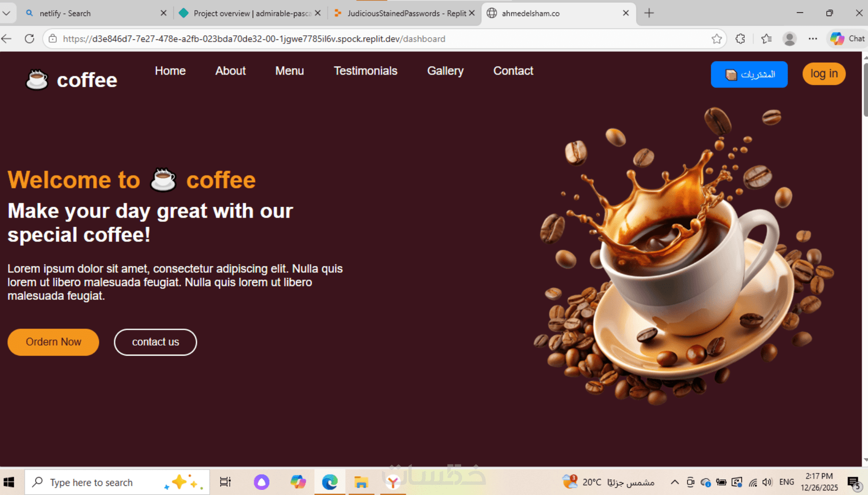Screen dimensions: 868x495
Task: Expand the tab search dropdown arrow
Action: point(7,13)
